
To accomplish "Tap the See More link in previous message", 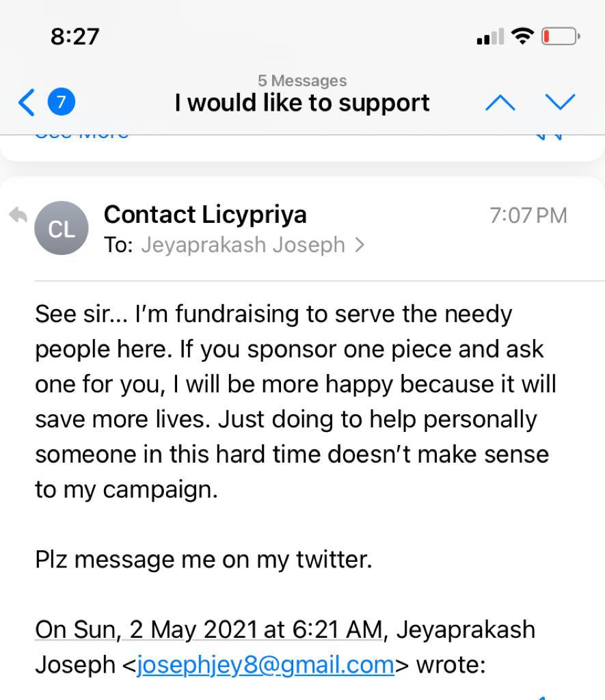I will coord(82,136).
